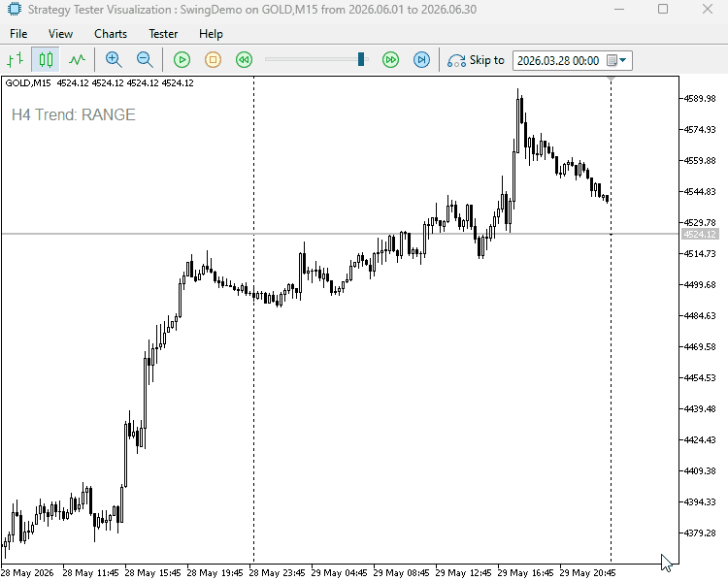
Task: Zoom in on the chart
Action: [114, 60]
